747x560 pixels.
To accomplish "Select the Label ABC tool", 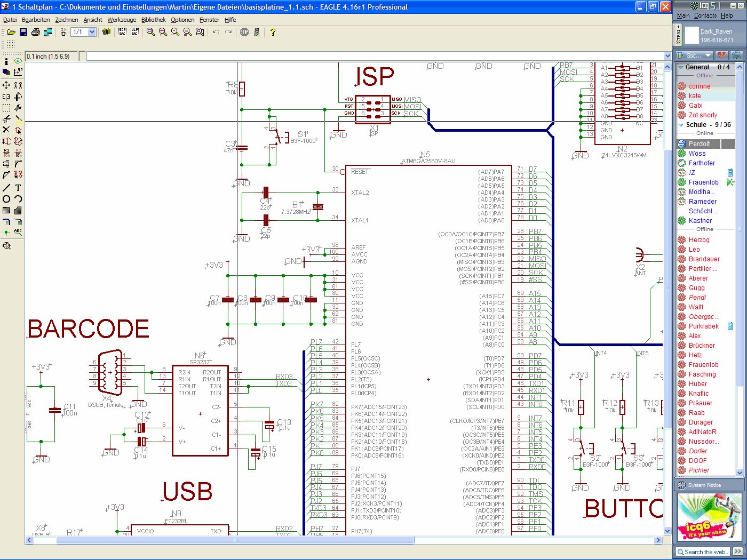I will [x=18, y=233].
